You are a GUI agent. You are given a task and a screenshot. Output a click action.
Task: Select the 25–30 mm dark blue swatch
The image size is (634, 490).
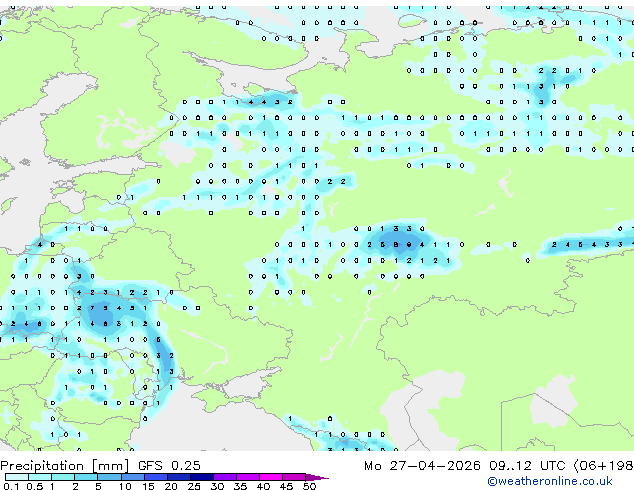pyautogui.click(x=202, y=477)
